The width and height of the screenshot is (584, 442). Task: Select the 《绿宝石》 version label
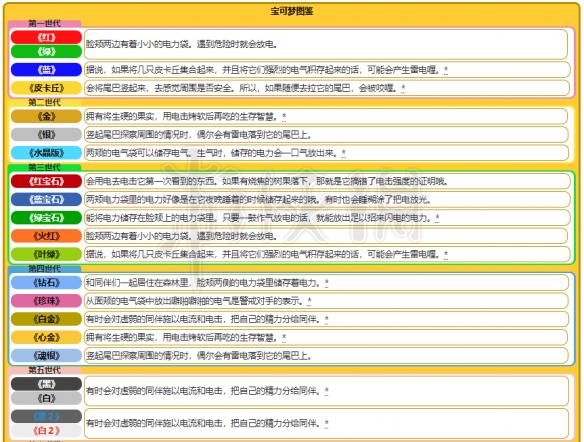tap(46, 218)
